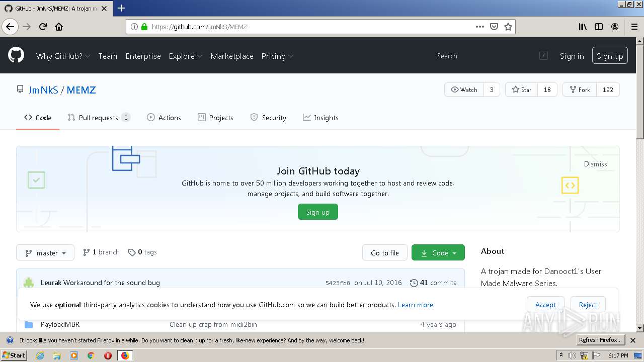Click the Go to file button

point(385,252)
